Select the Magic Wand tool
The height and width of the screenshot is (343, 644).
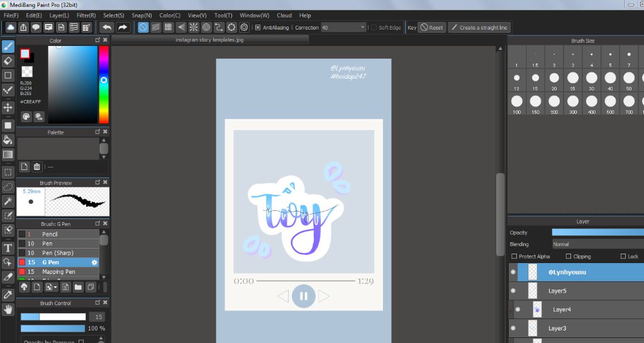(8, 201)
